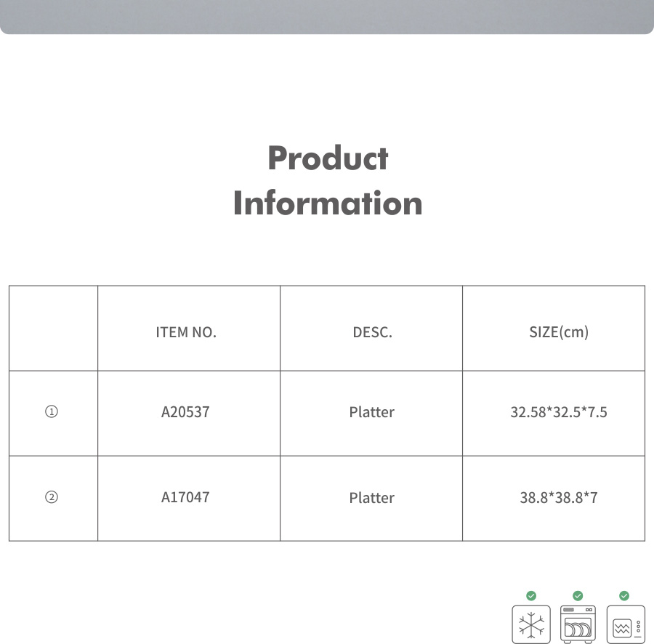Click the green check above the dishwasher icon
The image size is (654, 644).
[x=578, y=596]
